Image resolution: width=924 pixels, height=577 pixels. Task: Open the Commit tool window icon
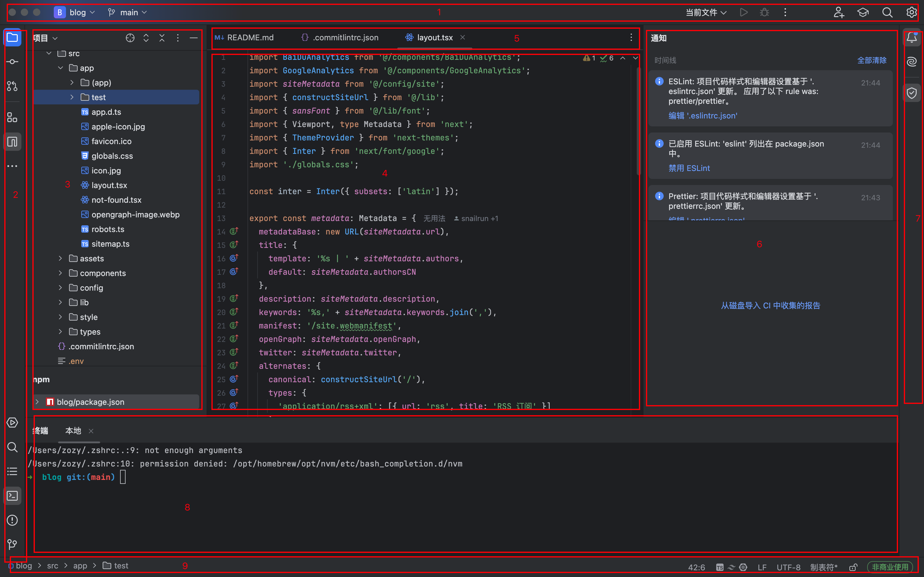pyautogui.click(x=12, y=62)
